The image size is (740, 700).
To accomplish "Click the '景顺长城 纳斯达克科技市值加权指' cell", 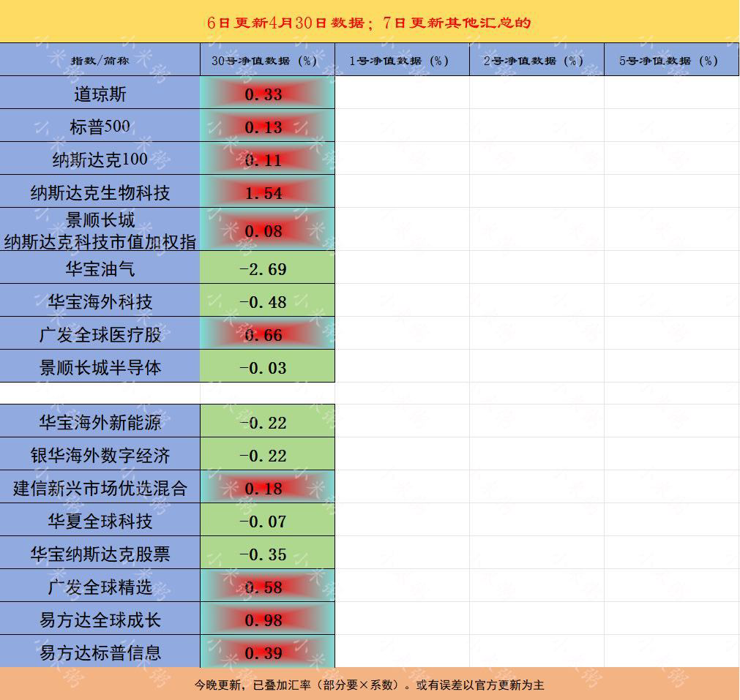I will (x=100, y=230).
